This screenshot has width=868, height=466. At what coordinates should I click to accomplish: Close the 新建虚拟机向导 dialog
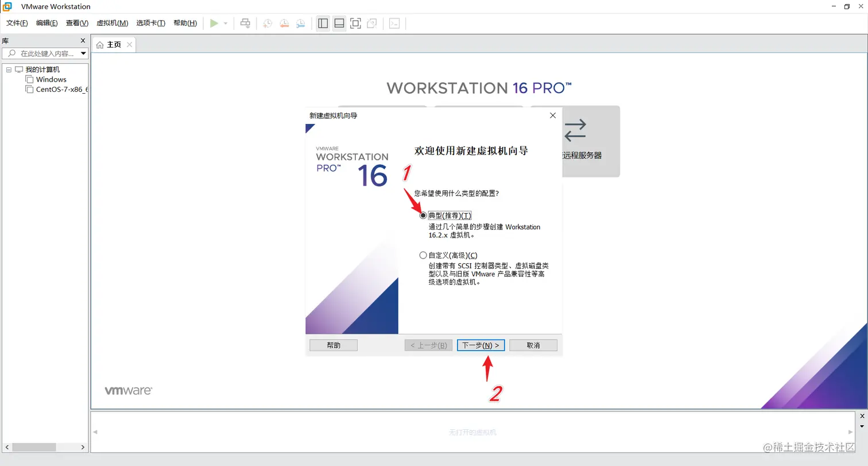tap(553, 115)
